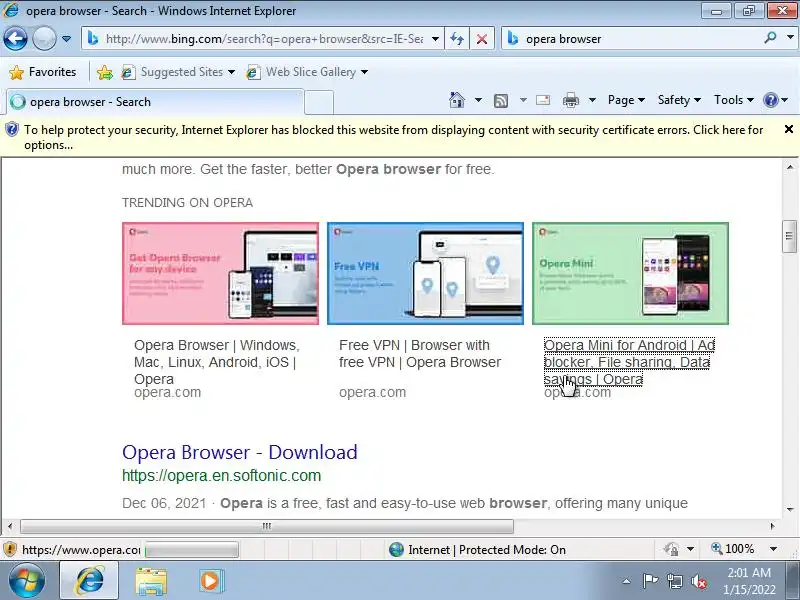The width and height of the screenshot is (800, 600).
Task: Click the Read Mail icon
Action: (543, 100)
